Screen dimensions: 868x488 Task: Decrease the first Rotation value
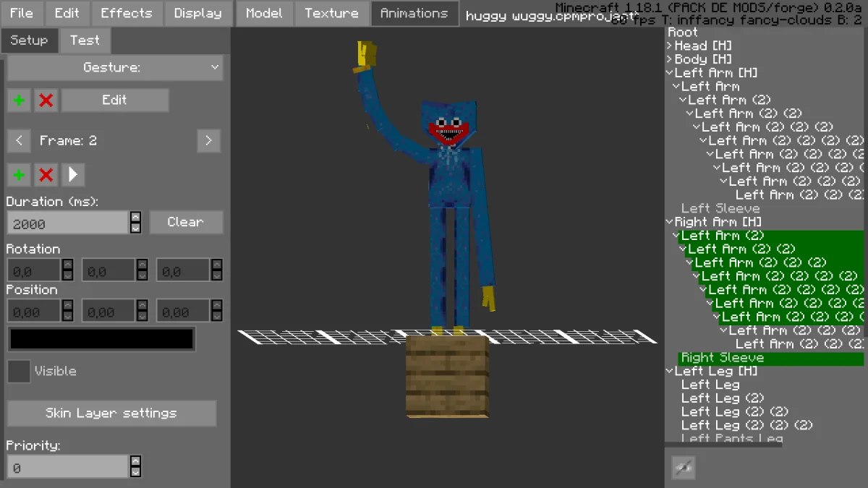[x=67, y=275]
